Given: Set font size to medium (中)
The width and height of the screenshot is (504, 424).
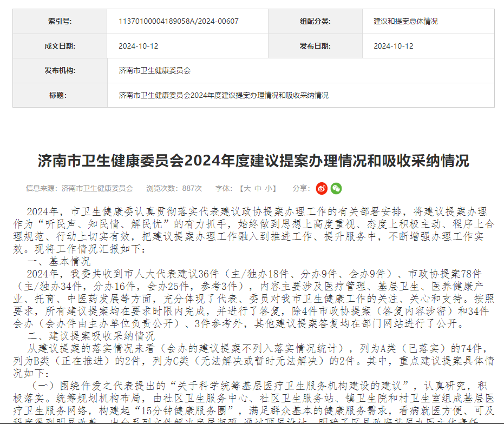Looking at the screenshot, I should point(258,188).
